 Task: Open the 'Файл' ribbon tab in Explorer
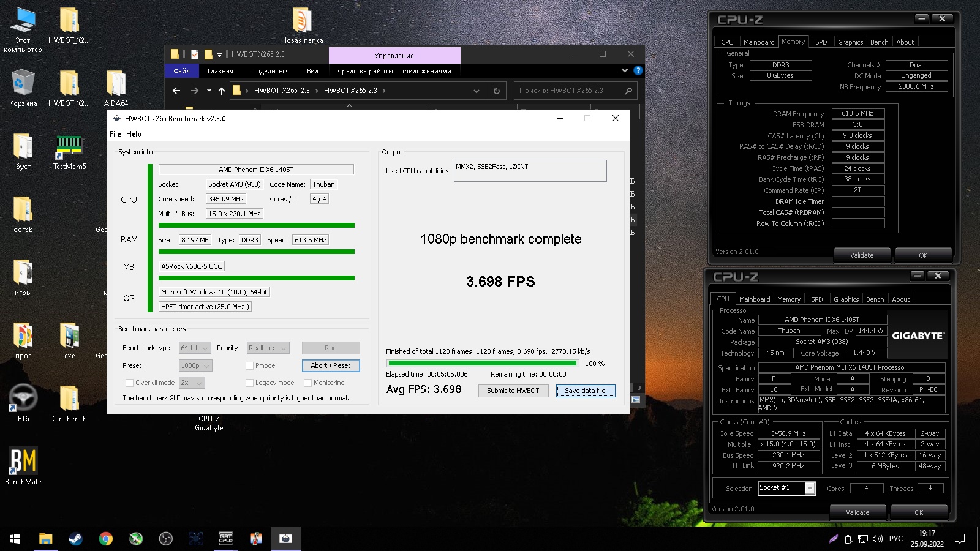coord(181,71)
